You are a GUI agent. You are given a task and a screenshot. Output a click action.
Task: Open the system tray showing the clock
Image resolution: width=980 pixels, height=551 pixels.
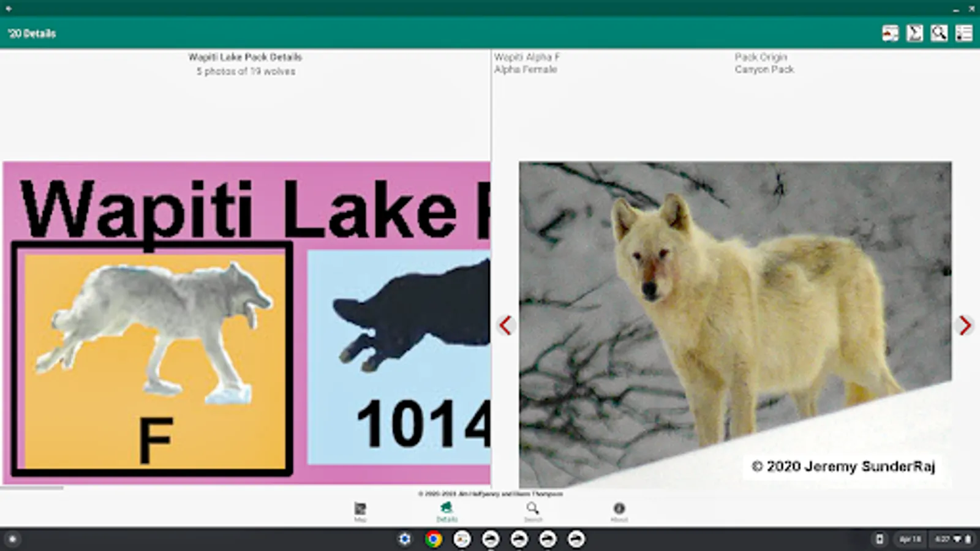point(953,539)
